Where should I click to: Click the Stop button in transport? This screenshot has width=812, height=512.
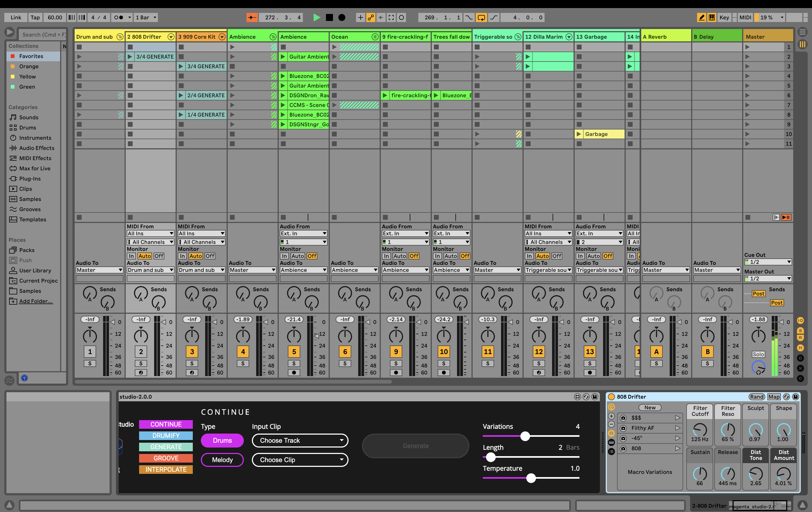(329, 17)
